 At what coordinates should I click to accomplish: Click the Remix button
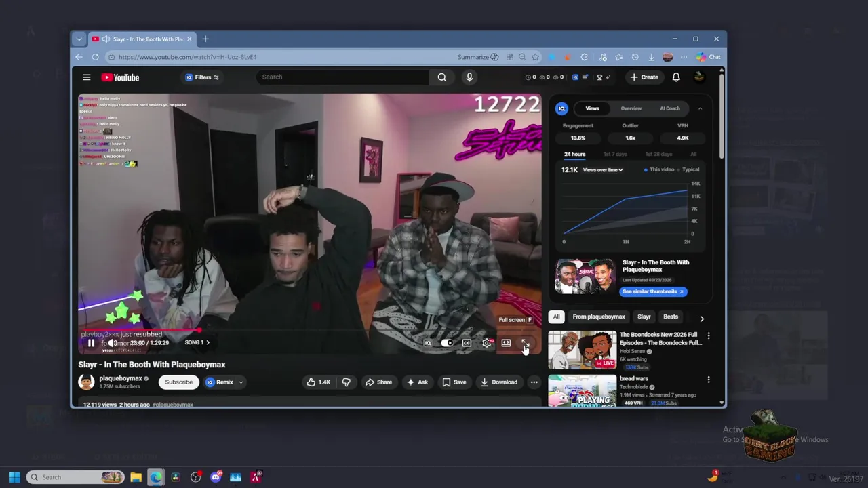(219, 382)
